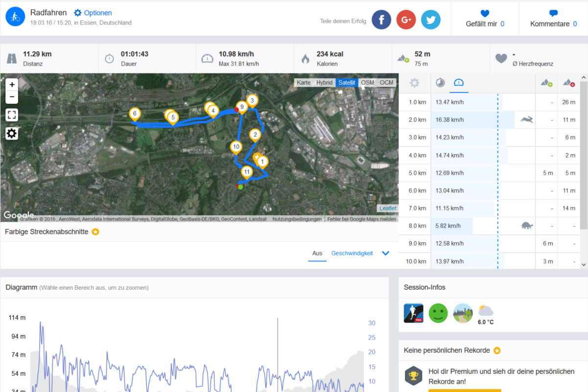Toggle map fullscreen mode
The width and height of the screenshot is (588, 392).
pos(12,115)
